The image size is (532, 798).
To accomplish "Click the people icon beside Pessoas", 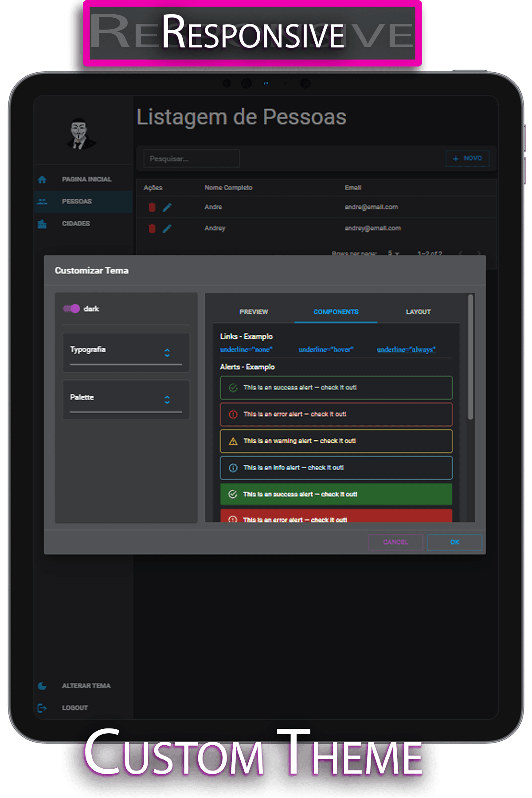I will point(42,202).
